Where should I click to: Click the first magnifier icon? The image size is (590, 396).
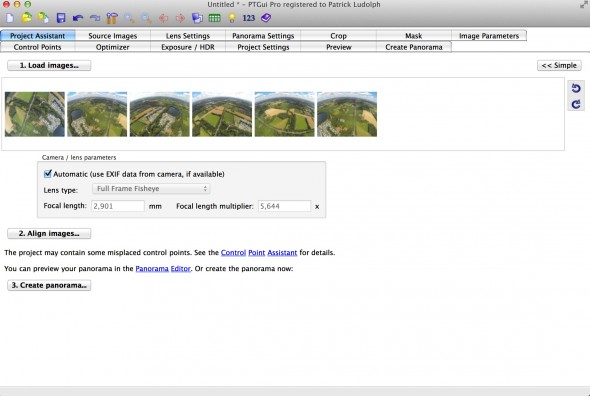pyautogui.click(x=129, y=18)
